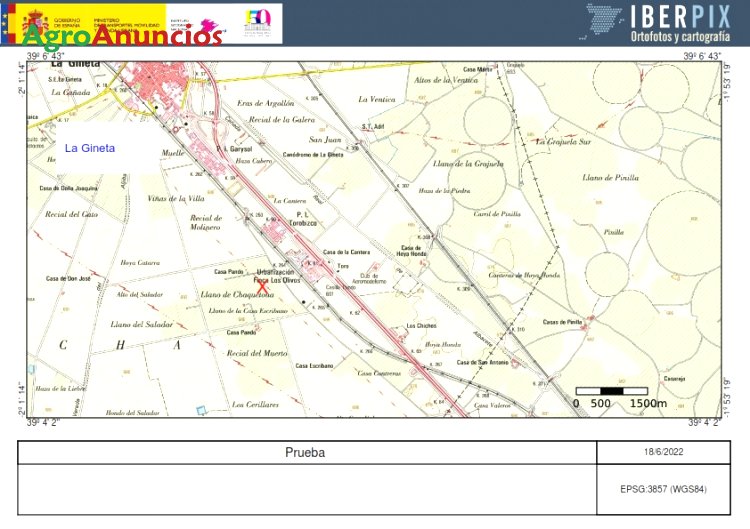Click the Eras de Argollón label
The height and width of the screenshot is (529, 750).
(x=266, y=103)
